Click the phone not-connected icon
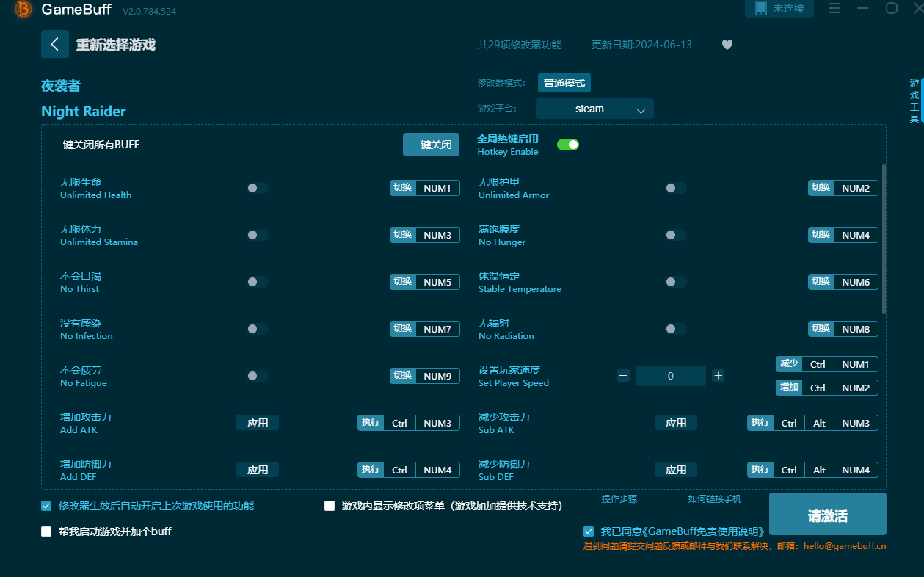This screenshot has width=924, height=577. pos(761,8)
